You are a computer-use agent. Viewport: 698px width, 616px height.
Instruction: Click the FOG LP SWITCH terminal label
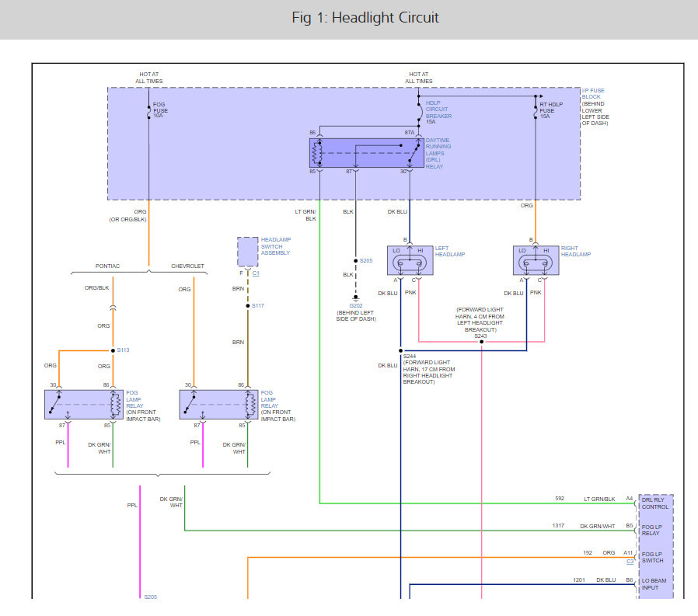click(x=652, y=557)
